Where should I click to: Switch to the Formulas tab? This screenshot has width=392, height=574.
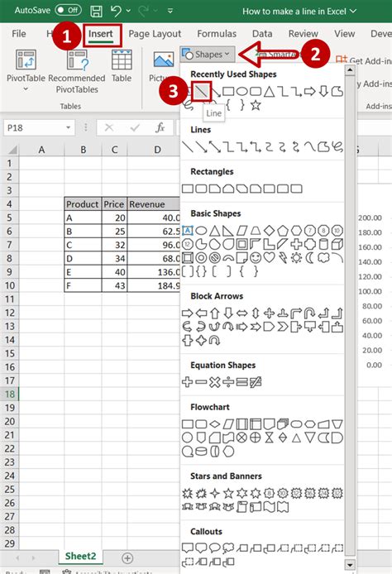click(x=217, y=34)
